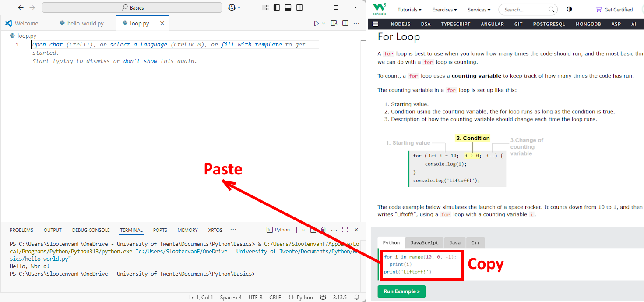Viewport: 644px width, 302px height.
Task: Run the Python file with the play icon
Action: (316, 23)
